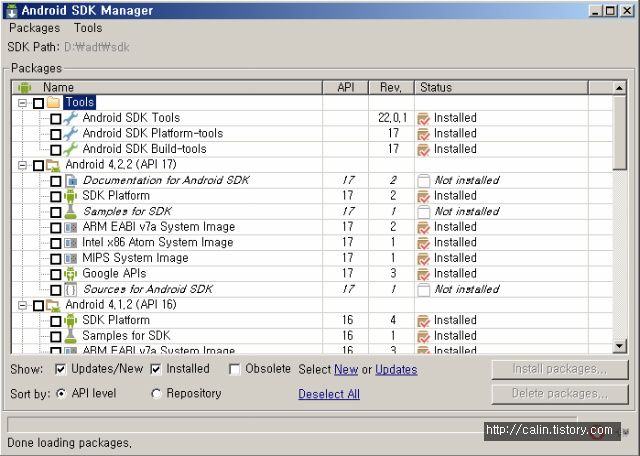Click the Android 4.1.2 (API 16) folder icon

click(53, 305)
